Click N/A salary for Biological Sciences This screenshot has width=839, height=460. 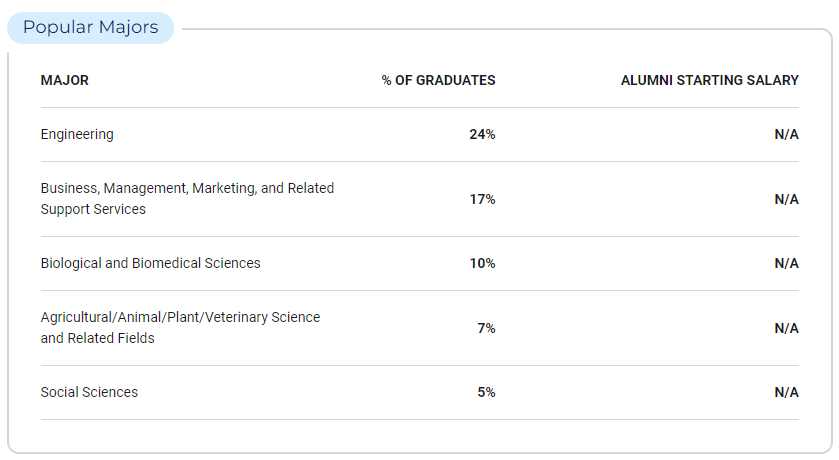point(787,263)
